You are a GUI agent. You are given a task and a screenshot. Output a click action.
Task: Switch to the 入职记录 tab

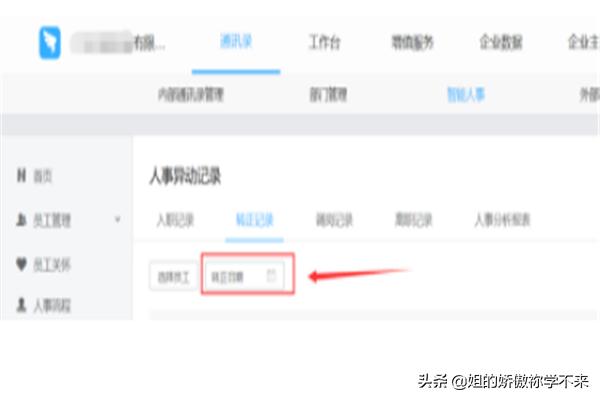(x=175, y=220)
